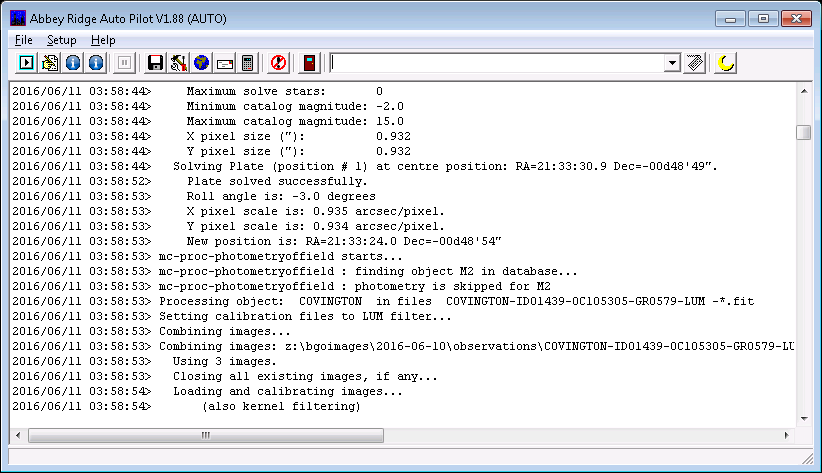
Task: Click inside the command input field
Action: coord(496,63)
